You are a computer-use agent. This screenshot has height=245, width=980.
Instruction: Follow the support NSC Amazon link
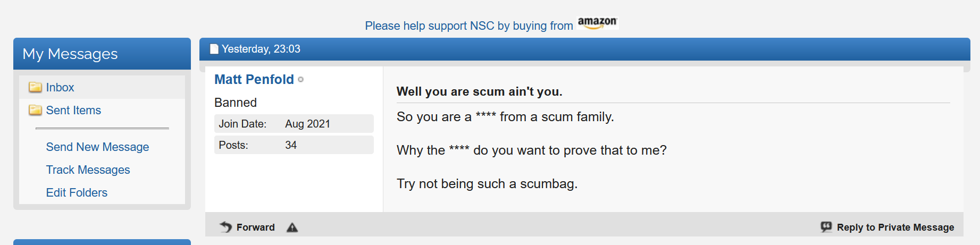pyautogui.click(x=469, y=26)
